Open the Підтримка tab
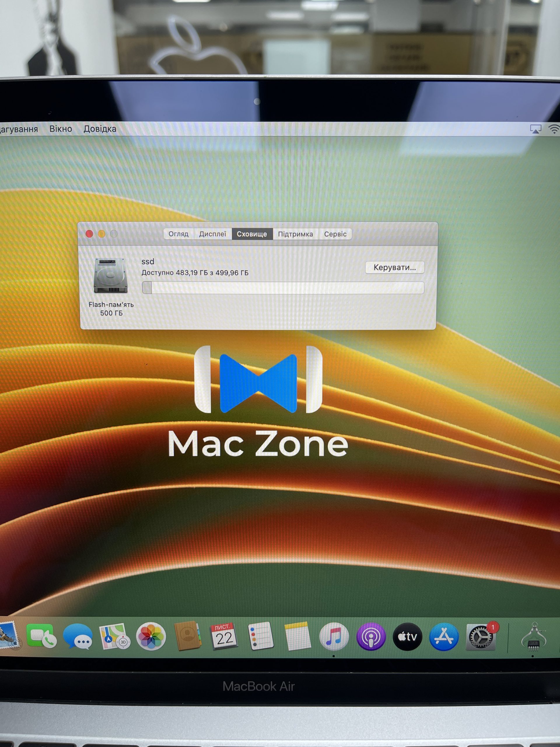 [x=295, y=234]
